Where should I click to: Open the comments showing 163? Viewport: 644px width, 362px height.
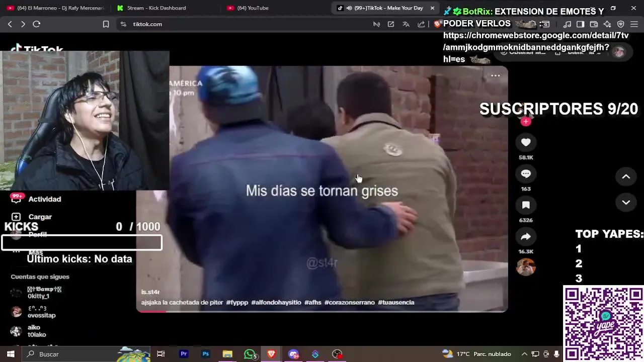(x=526, y=173)
